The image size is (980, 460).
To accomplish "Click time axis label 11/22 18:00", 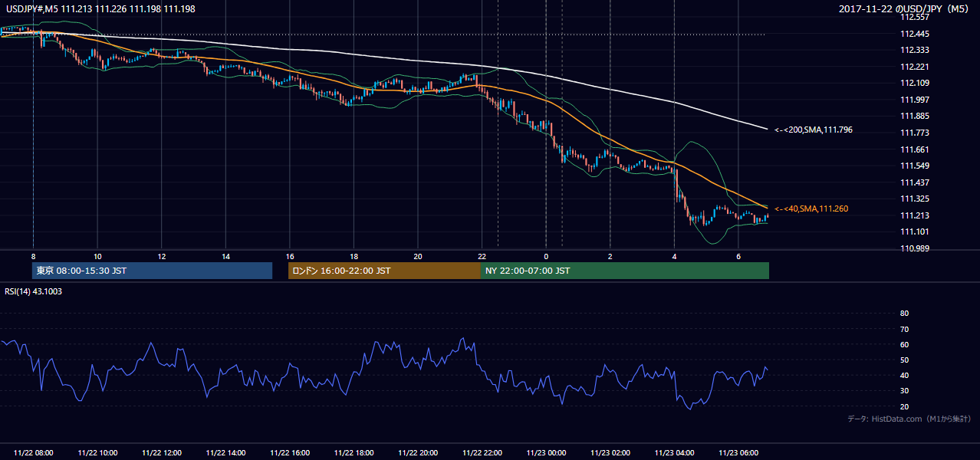I will pyautogui.click(x=354, y=453).
